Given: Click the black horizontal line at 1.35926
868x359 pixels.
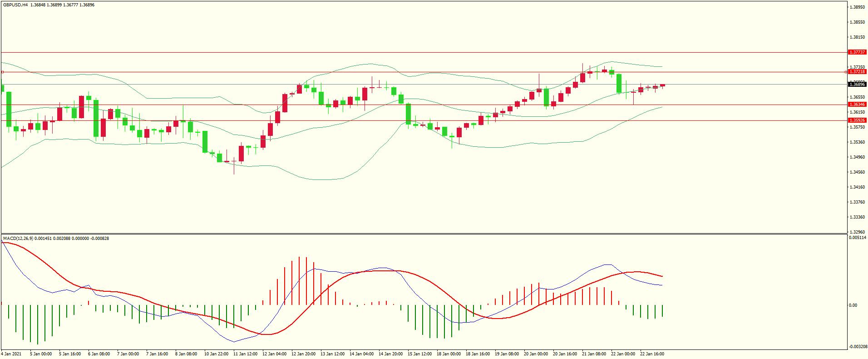Looking at the screenshot, I should (x=424, y=120).
